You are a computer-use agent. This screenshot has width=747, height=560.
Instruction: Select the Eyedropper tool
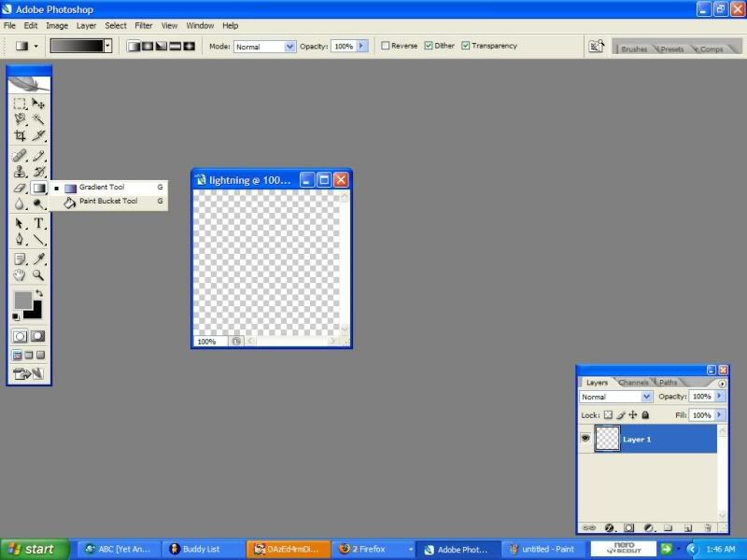coord(38,259)
